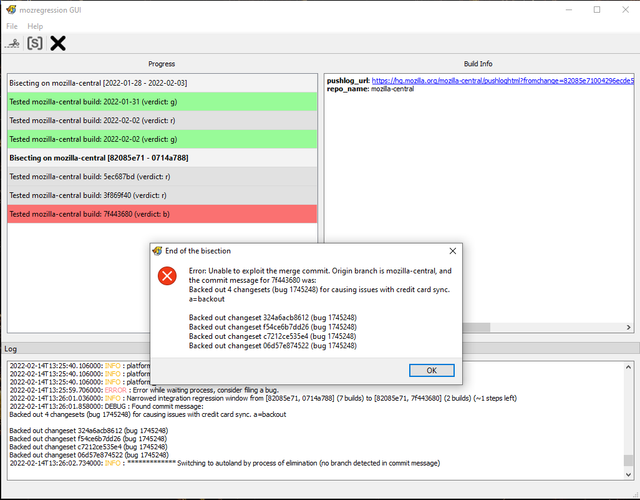Close the End of the bisection dialog
This screenshot has width=640, height=500.
pyautogui.click(x=453, y=251)
